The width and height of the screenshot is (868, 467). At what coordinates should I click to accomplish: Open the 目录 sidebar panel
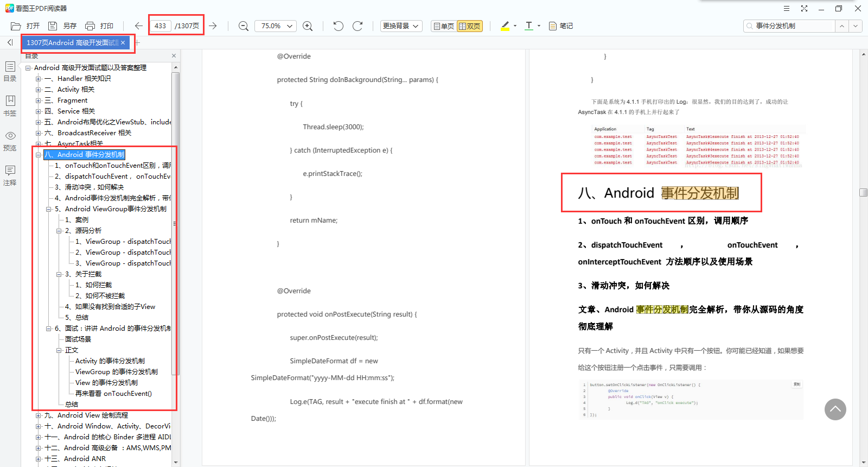click(x=10, y=71)
